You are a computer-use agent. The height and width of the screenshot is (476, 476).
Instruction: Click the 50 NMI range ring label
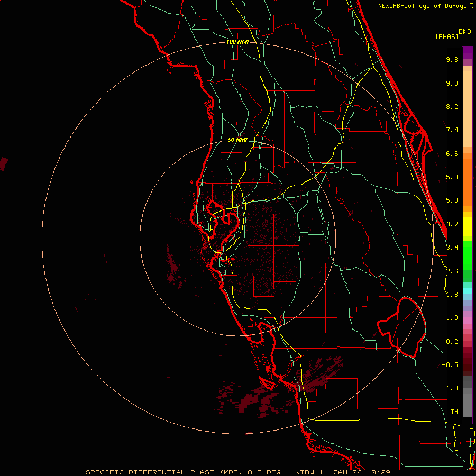click(237, 140)
